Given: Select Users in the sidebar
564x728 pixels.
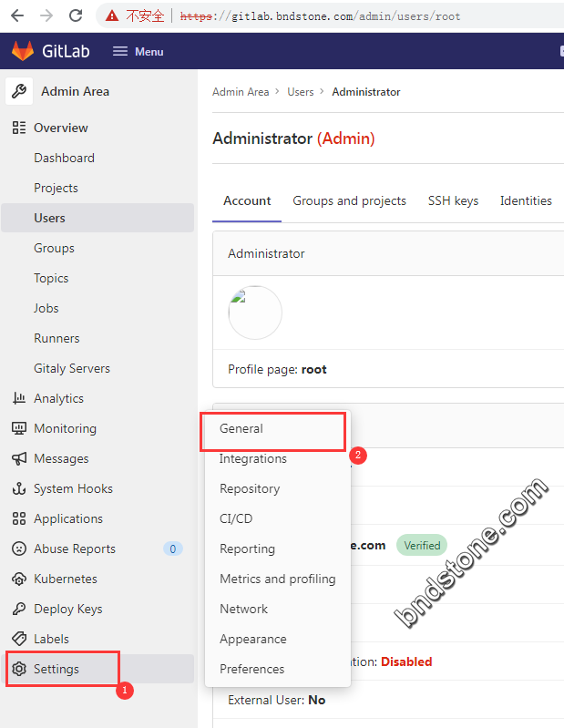Looking at the screenshot, I should coord(97,218).
